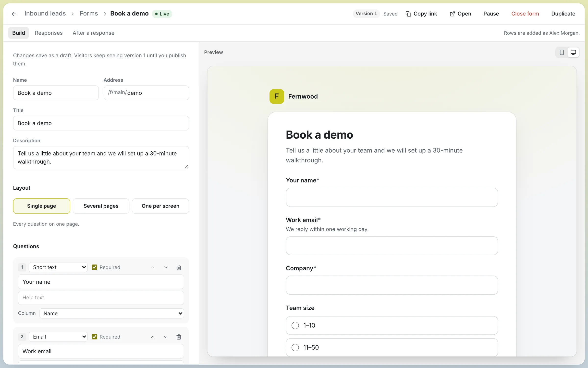Viewport: 588px width, 368px height.
Task: Click Close form button
Action: pyautogui.click(x=525, y=14)
